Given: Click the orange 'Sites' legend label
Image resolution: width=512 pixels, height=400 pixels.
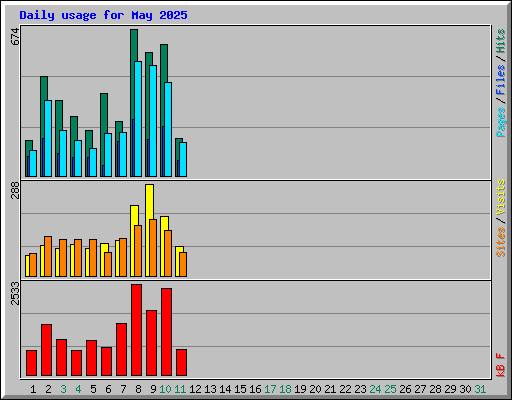Looking at the screenshot, I should (501, 242).
